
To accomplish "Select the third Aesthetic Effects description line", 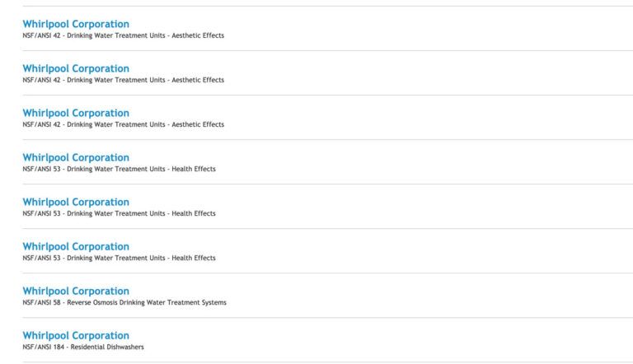I will coord(123,124).
